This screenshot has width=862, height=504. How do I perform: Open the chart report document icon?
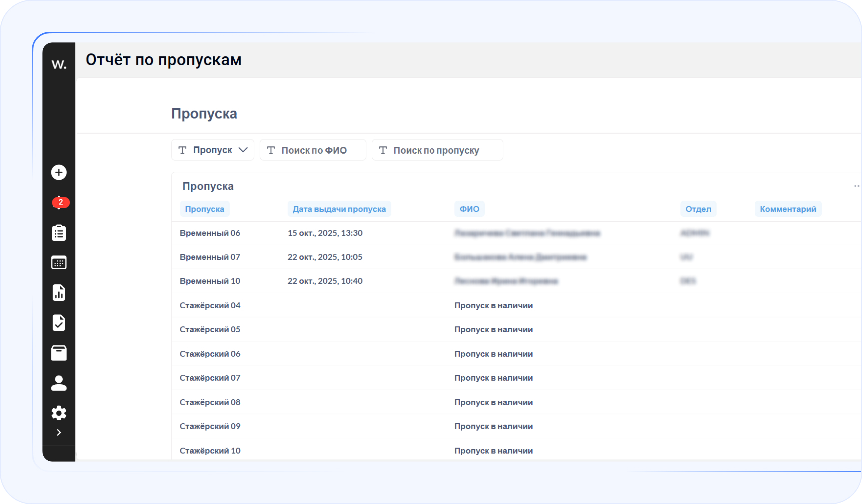[x=59, y=293]
